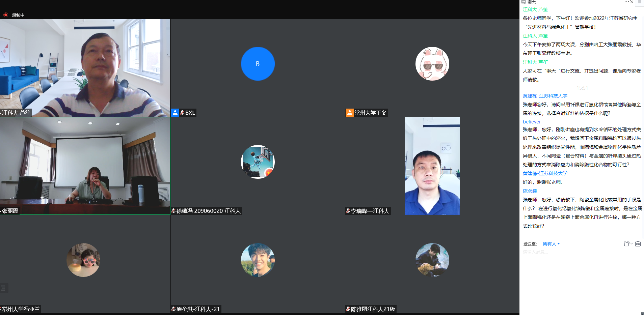Click the hamburger menu icon at top-right corner
644x315 pixels.
(x=639, y=2)
